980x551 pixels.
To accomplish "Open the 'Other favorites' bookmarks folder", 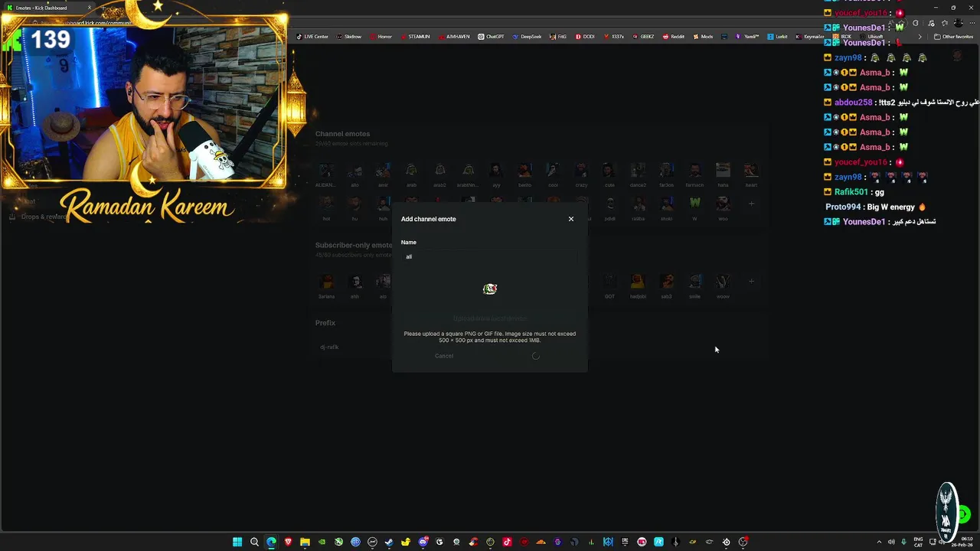I will [x=953, y=37].
